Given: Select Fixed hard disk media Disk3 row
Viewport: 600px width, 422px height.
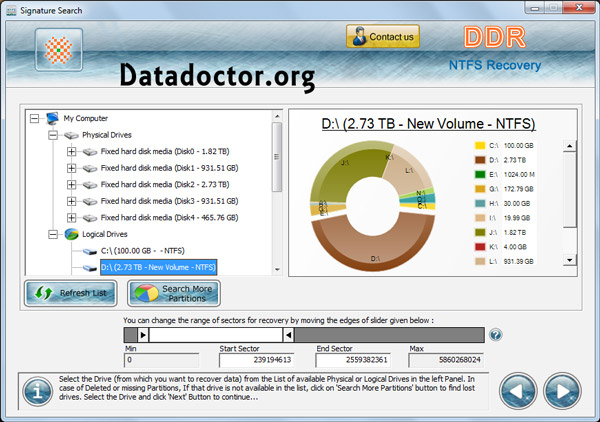Looking at the screenshot, I should pyautogui.click(x=170, y=201).
